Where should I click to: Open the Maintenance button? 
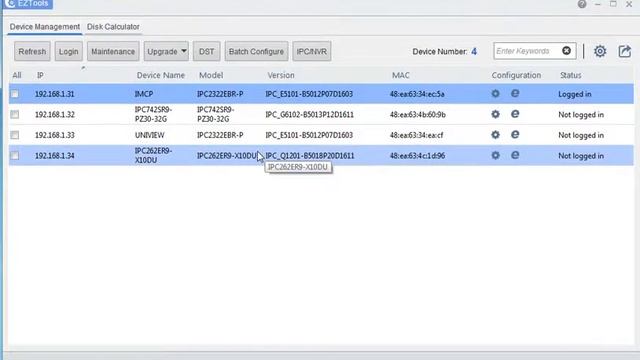click(x=113, y=51)
